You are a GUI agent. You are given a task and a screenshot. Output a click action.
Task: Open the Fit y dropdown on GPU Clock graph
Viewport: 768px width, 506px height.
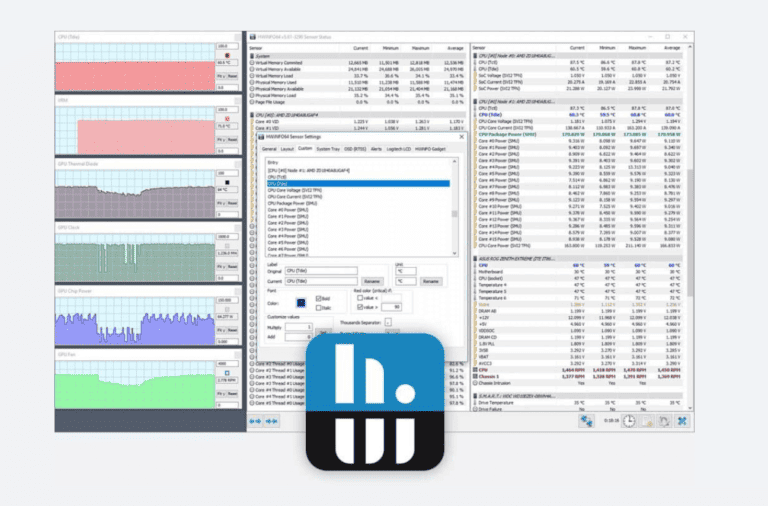point(221,266)
